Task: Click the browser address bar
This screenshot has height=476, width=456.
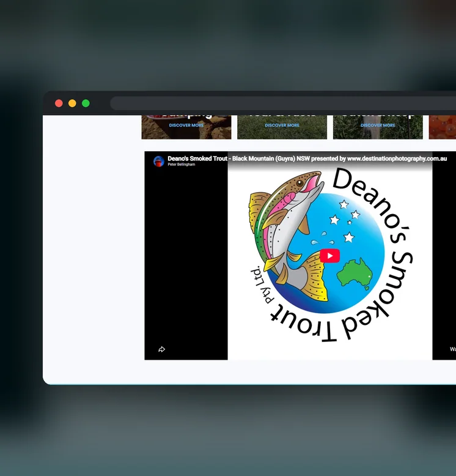Action: tap(283, 103)
